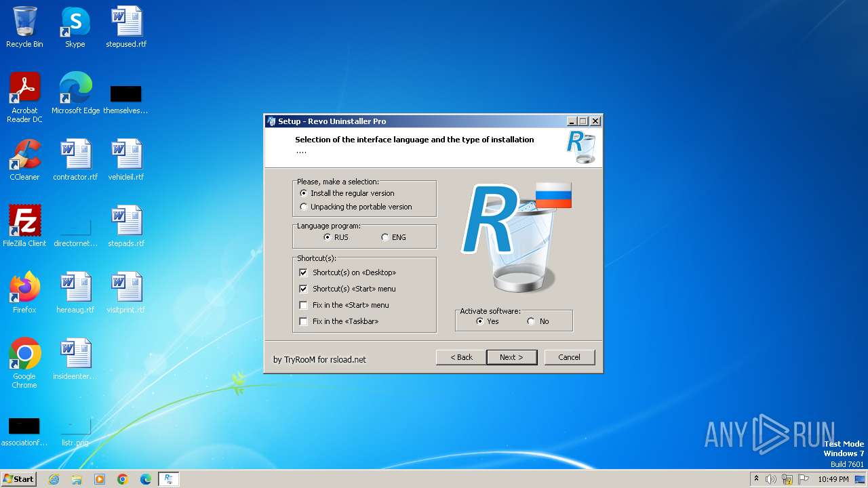Click the "Language program:" group label

pyautogui.click(x=328, y=226)
